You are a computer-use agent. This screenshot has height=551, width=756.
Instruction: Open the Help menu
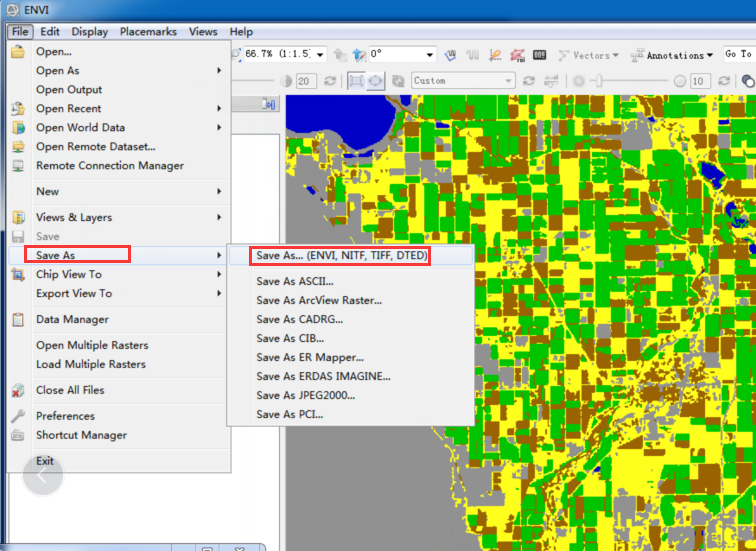click(x=241, y=32)
